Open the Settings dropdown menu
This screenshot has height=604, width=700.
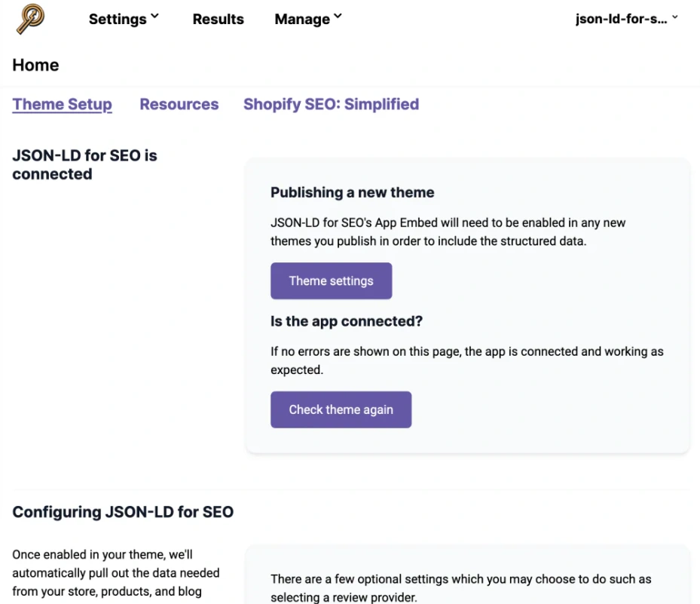point(124,19)
